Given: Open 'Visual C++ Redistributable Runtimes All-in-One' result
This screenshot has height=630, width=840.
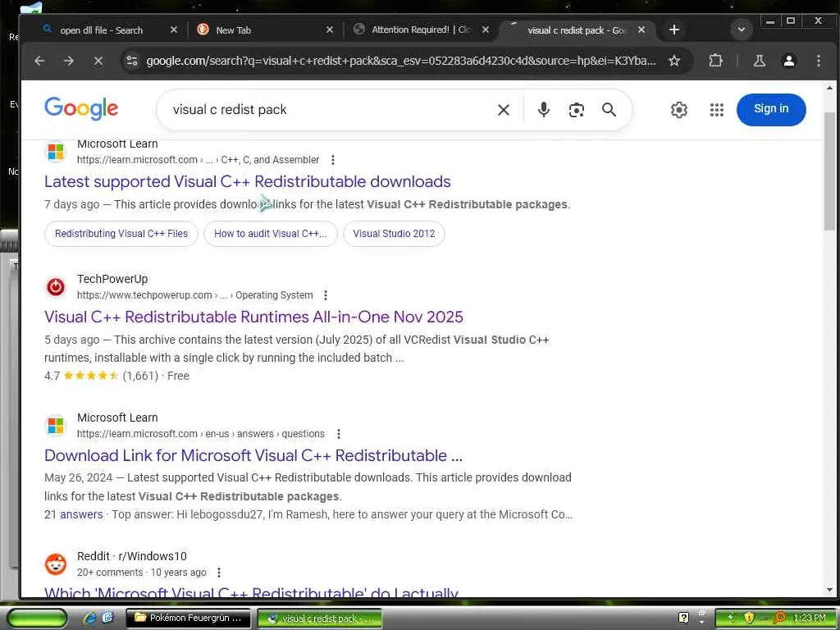Looking at the screenshot, I should (254, 317).
